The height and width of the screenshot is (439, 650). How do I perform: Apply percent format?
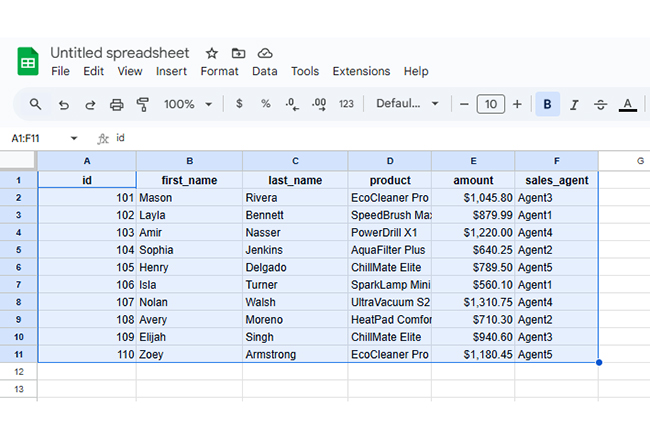point(265,104)
